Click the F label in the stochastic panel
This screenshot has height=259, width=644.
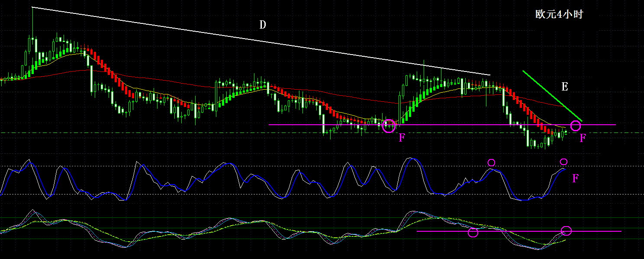575,178
